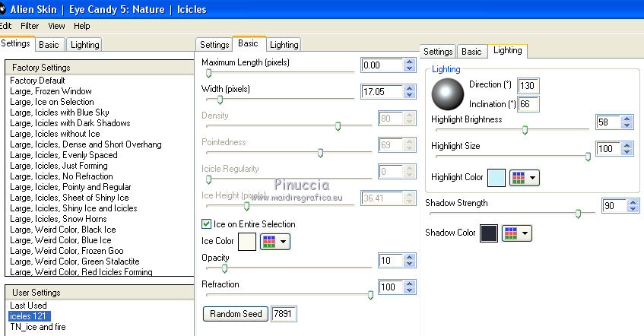Decrease Highlight Size with down spinner arrow
644x336 pixels.
(x=627, y=152)
